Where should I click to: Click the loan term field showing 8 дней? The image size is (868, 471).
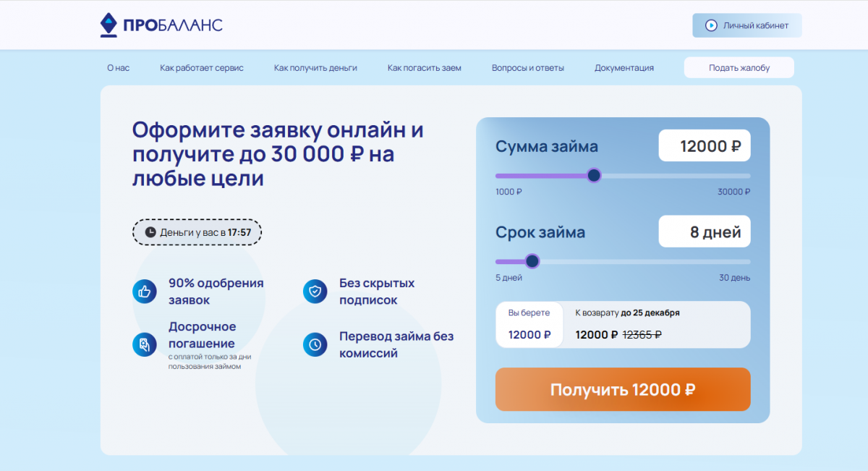tap(705, 232)
